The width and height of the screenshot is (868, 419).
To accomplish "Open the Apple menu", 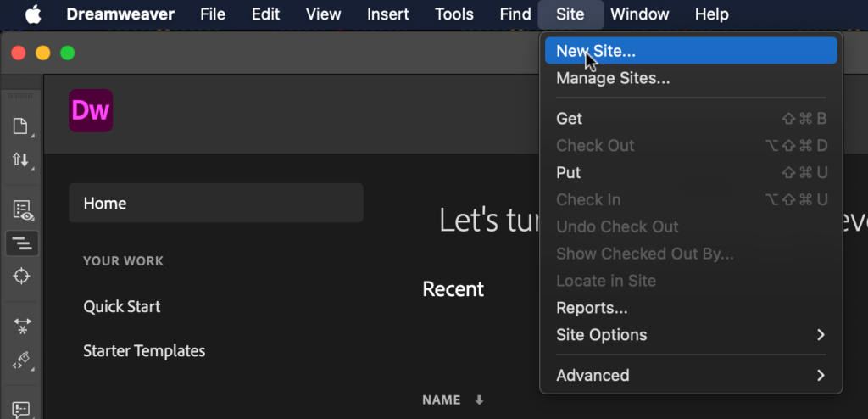I will tap(33, 14).
